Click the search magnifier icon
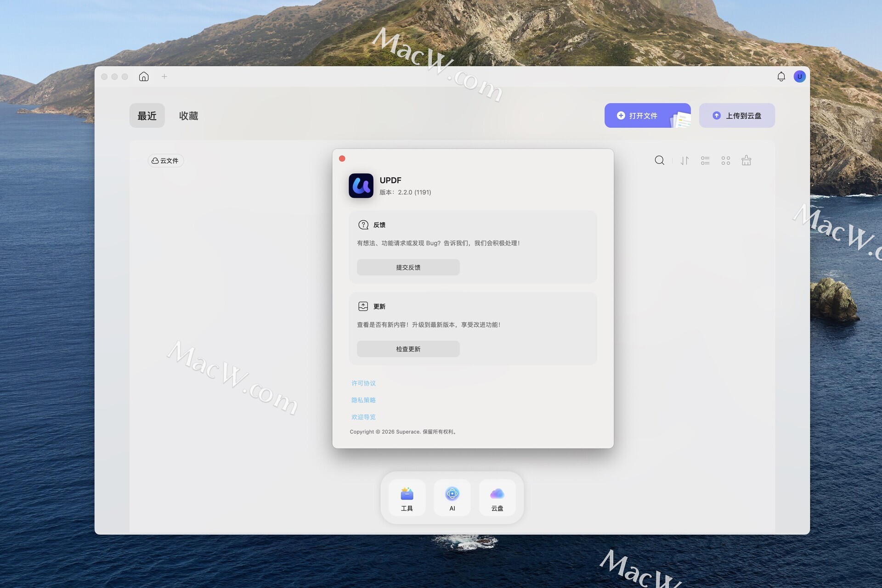Screen dimensions: 882x588 (x=659, y=160)
